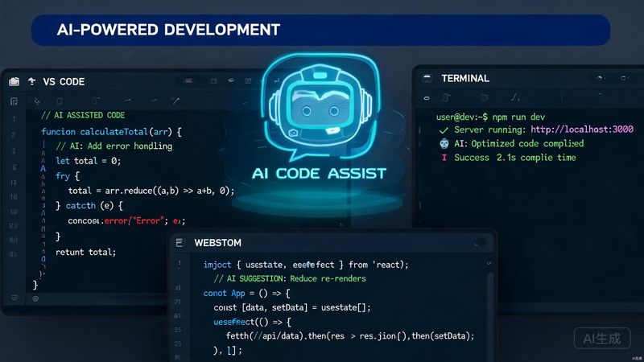Click the blue A gutter marker in VS CODE
Image resolution: width=644 pixels, height=362 pixels.
pyautogui.click(x=43, y=168)
